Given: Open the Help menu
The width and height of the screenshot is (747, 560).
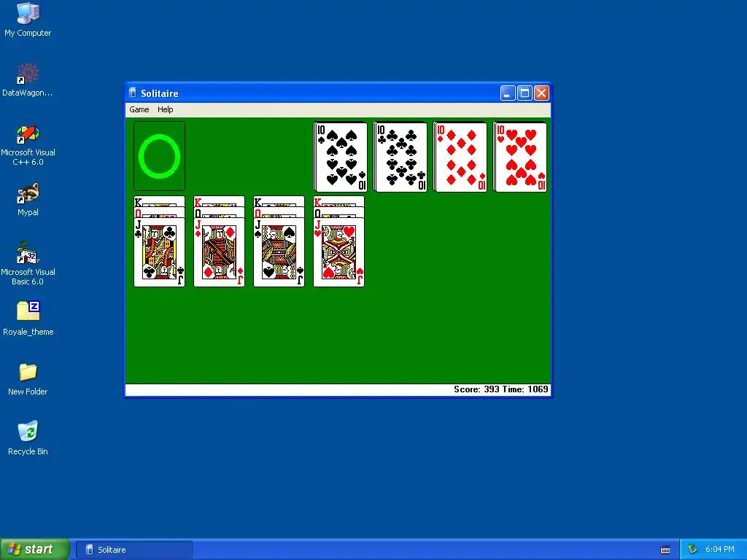Looking at the screenshot, I should pos(166,109).
